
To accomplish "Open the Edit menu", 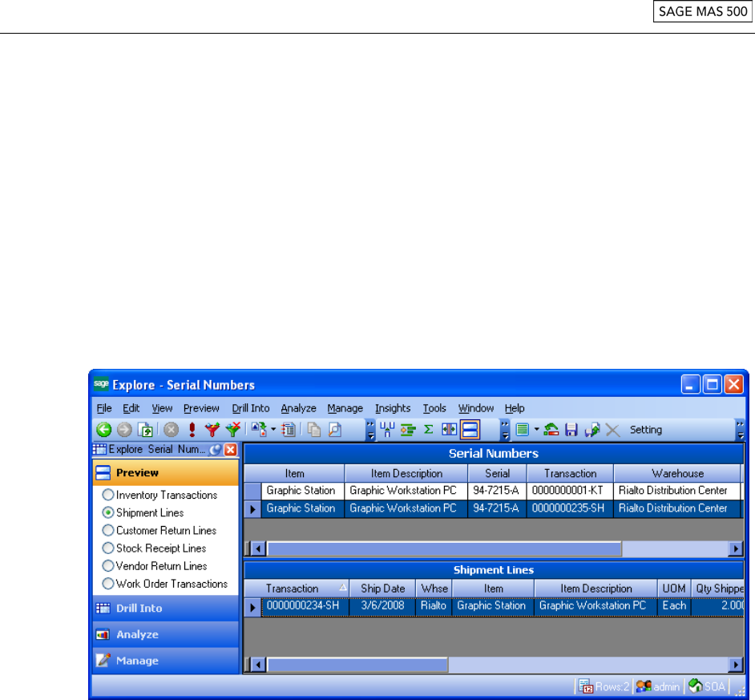I will tap(131, 408).
